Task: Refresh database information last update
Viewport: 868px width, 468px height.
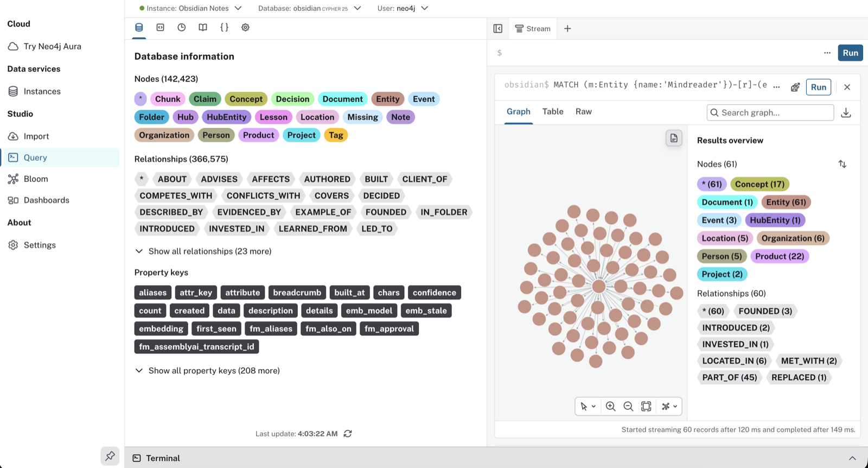Action: (x=348, y=433)
